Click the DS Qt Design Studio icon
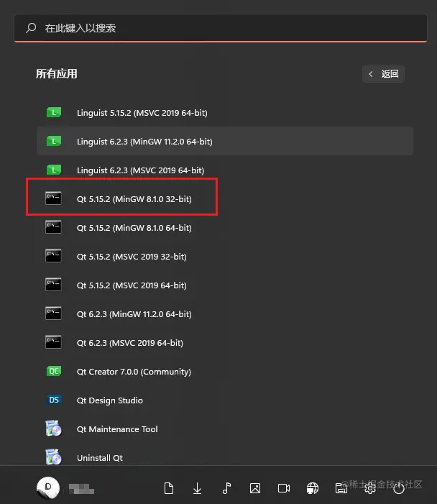This screenshot has height=504, width=437. pos(54,400)
